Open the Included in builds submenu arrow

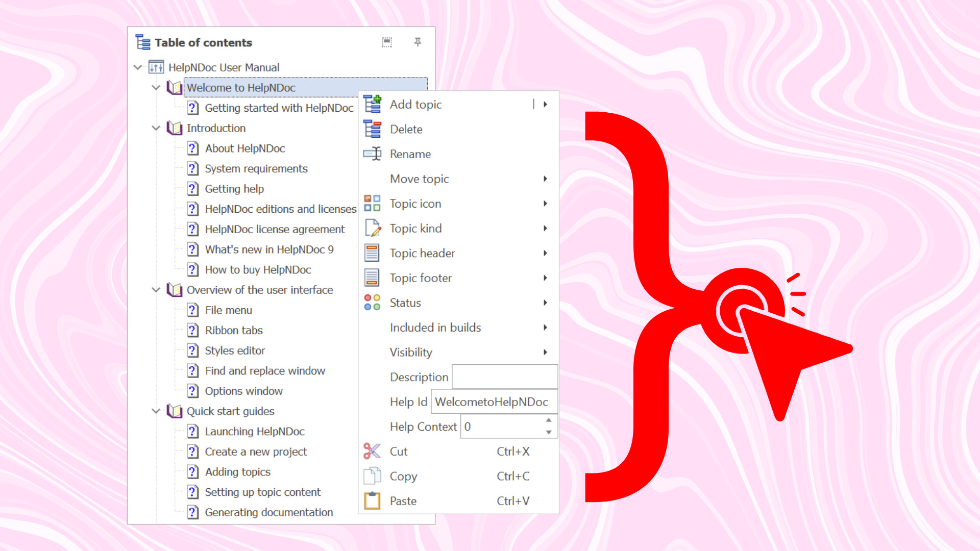546,328
